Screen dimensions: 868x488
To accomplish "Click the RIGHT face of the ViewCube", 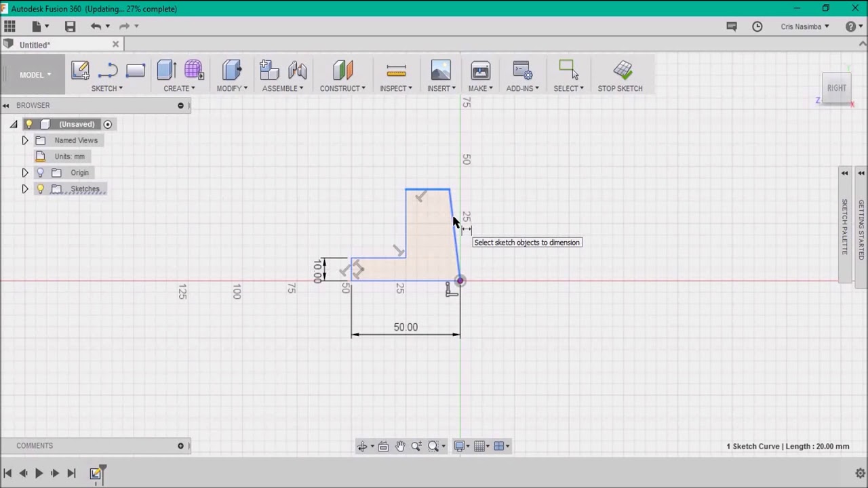I will point(837,88).
